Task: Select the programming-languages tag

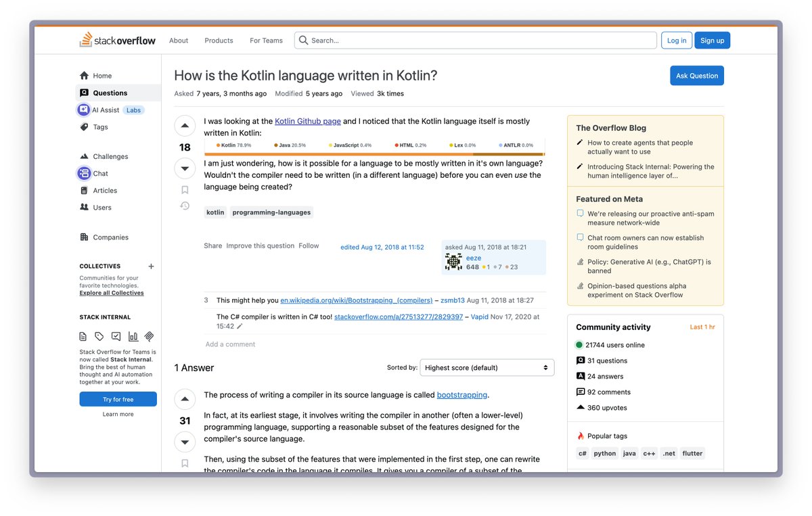Action: point(271,212)
